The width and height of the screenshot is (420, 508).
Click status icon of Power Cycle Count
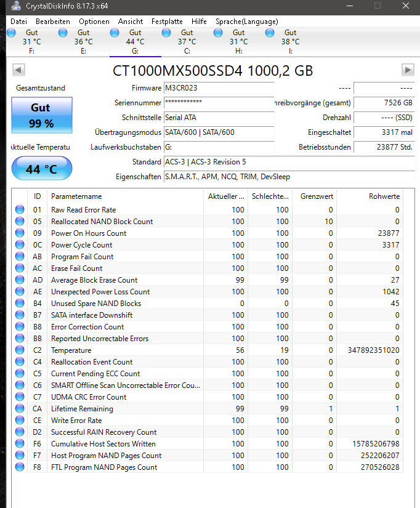[x=20, y=244]
